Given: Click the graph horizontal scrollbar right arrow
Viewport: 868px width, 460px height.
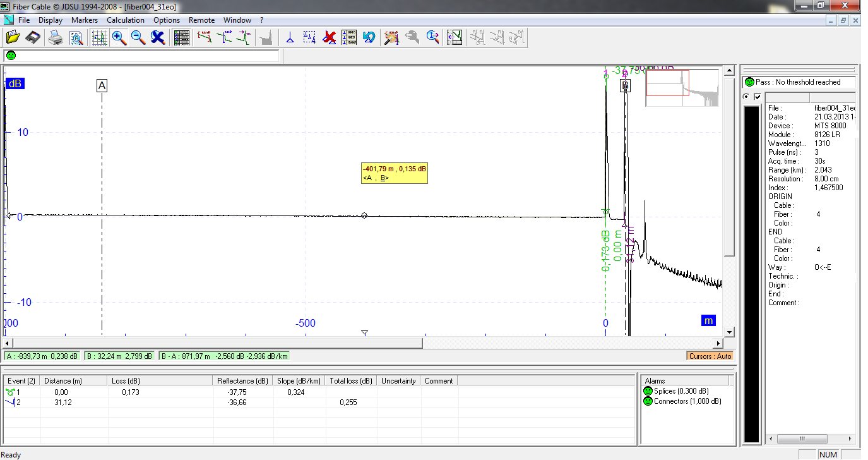Looking at the screenshot, I should 717,343.
